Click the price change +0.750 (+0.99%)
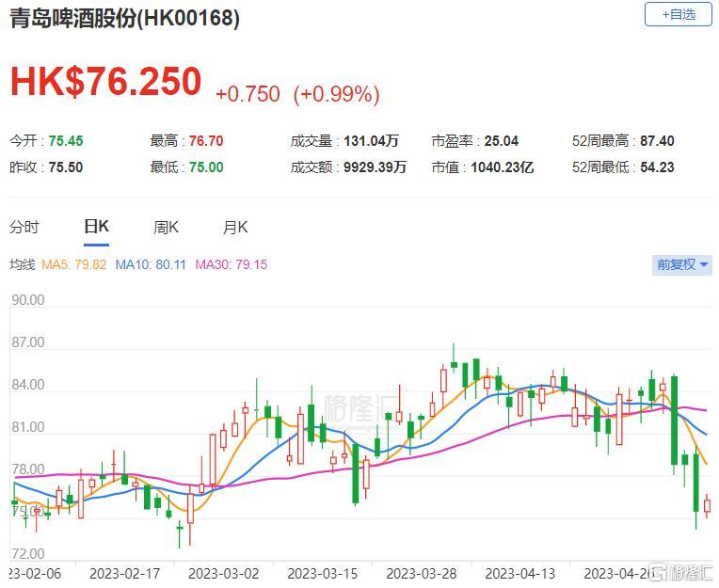Screen dimensions: 719x588 (x=297, y=94)
